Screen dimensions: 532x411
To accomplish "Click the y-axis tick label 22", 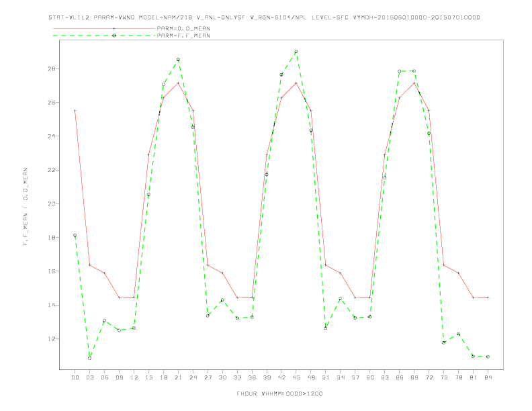I will point(52,170).
